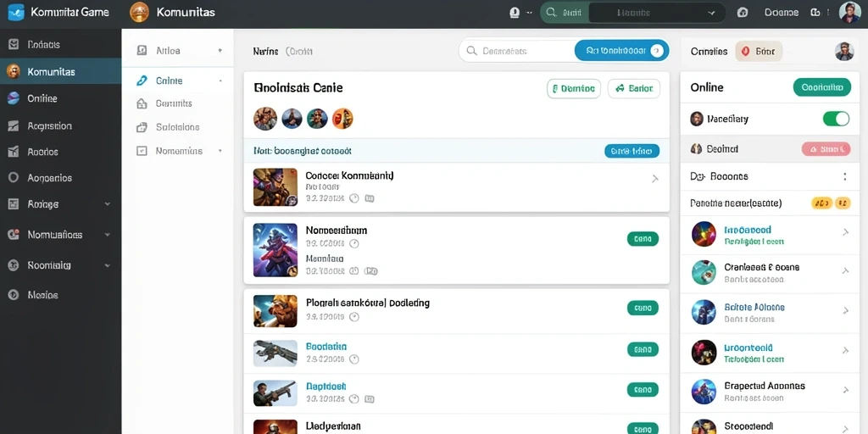Click the top sidebar item's square icon

14,45
